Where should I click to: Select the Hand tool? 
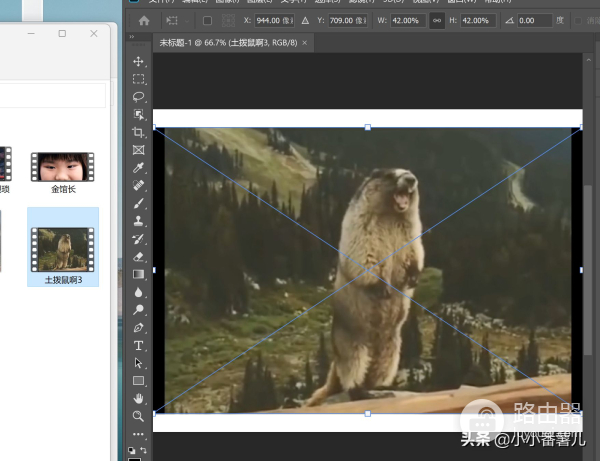click(139, 398)
